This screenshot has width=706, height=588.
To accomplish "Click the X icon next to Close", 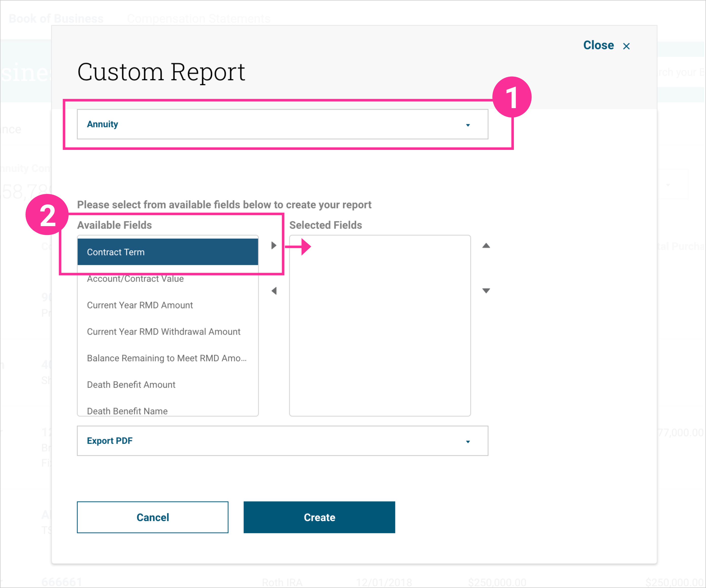I will 626,46.
